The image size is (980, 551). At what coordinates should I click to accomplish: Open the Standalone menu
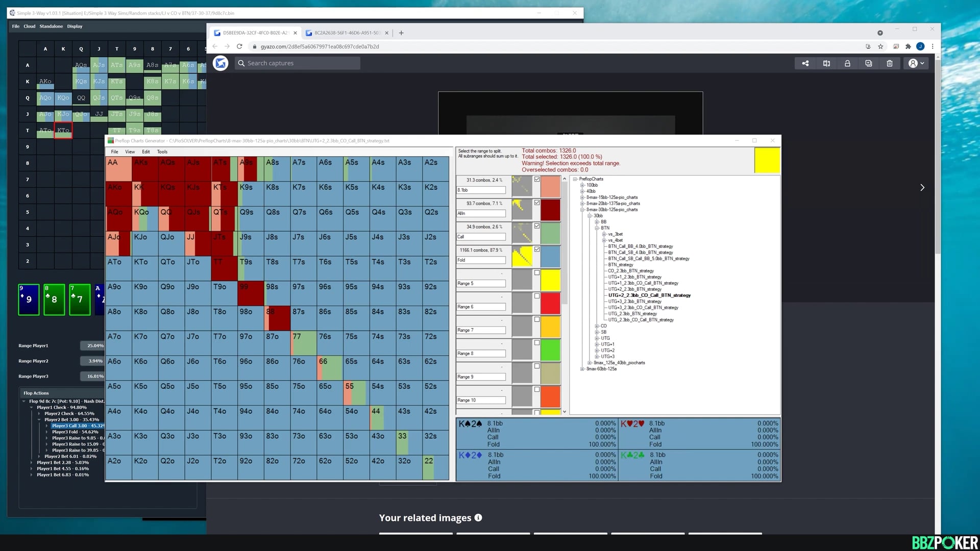(51, 26)
